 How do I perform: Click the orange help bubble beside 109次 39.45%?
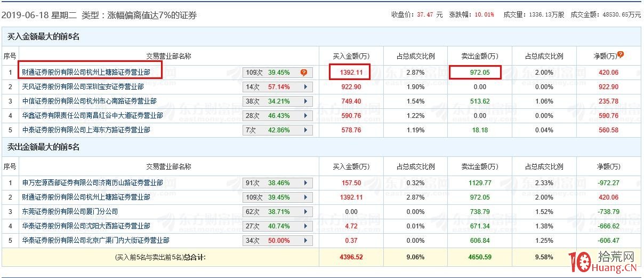click(304, 73)
